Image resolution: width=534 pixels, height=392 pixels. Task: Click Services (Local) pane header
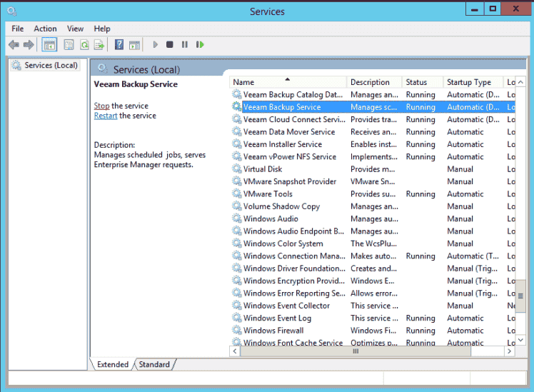(146, 69)
